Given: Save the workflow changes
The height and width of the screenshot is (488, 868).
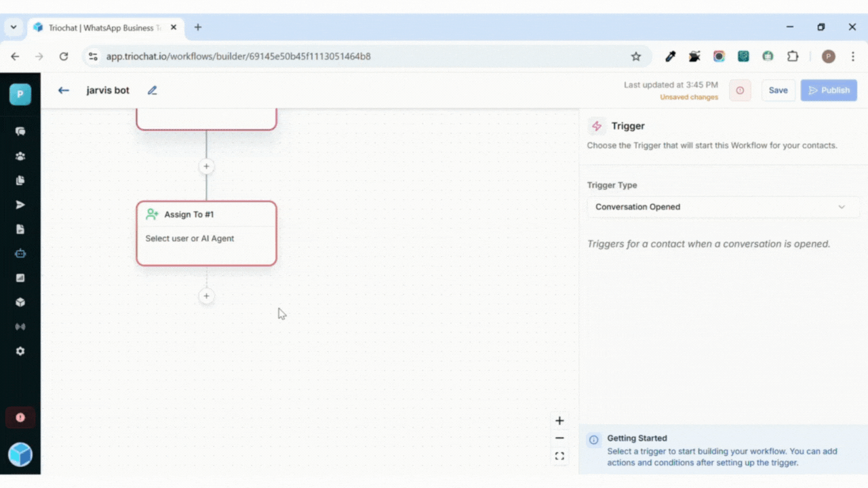Looking at the screenshot, I should pyautogui.click(x=778, y=90).
